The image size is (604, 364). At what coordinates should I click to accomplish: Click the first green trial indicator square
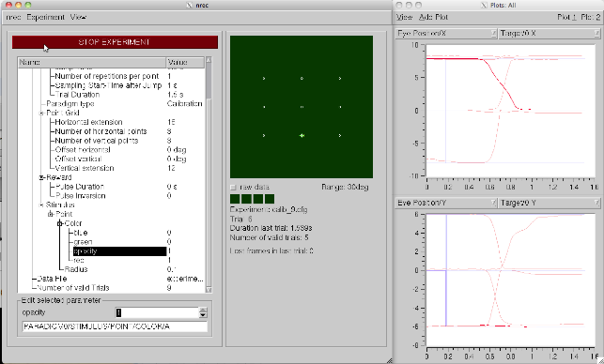(x=235, y=199)
